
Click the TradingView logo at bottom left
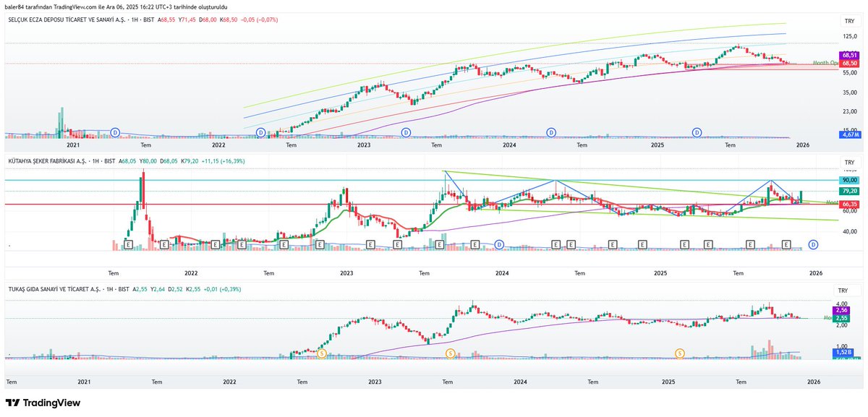click(x=43, y=403)
